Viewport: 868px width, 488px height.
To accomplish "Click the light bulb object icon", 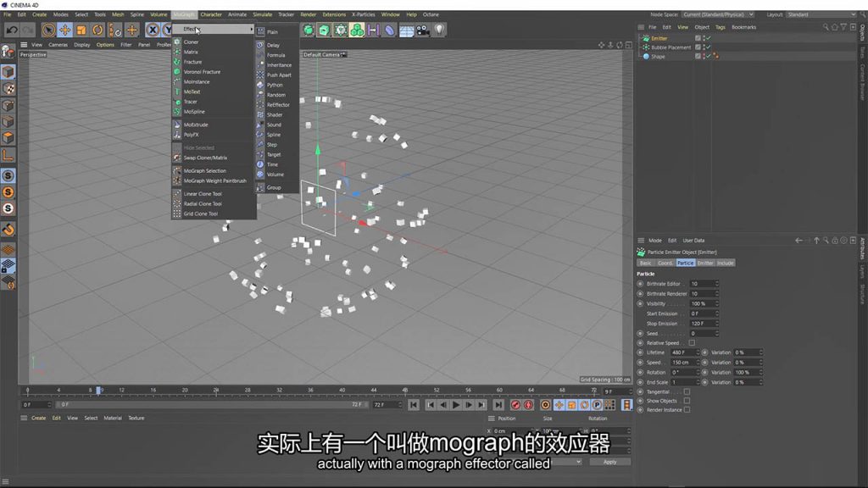I will [x=439, y=30].
